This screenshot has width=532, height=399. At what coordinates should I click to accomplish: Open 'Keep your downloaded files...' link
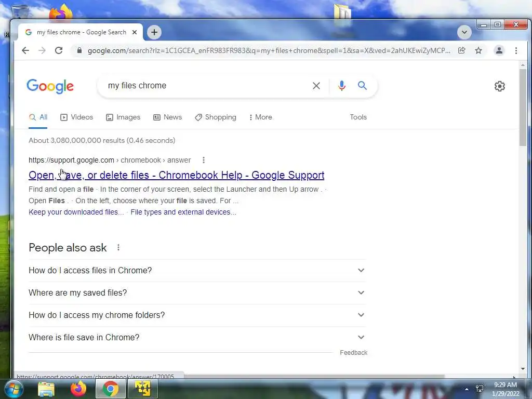(76, 212)
